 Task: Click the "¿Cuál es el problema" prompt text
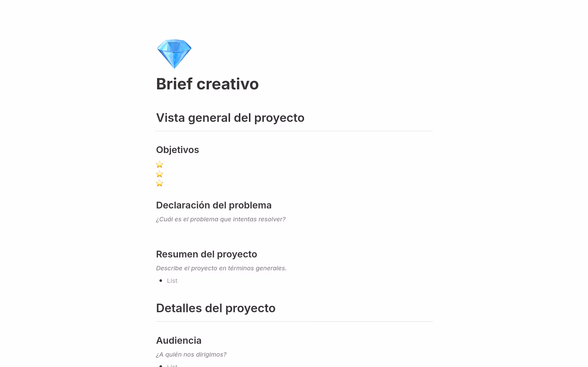tap(221, 219)
